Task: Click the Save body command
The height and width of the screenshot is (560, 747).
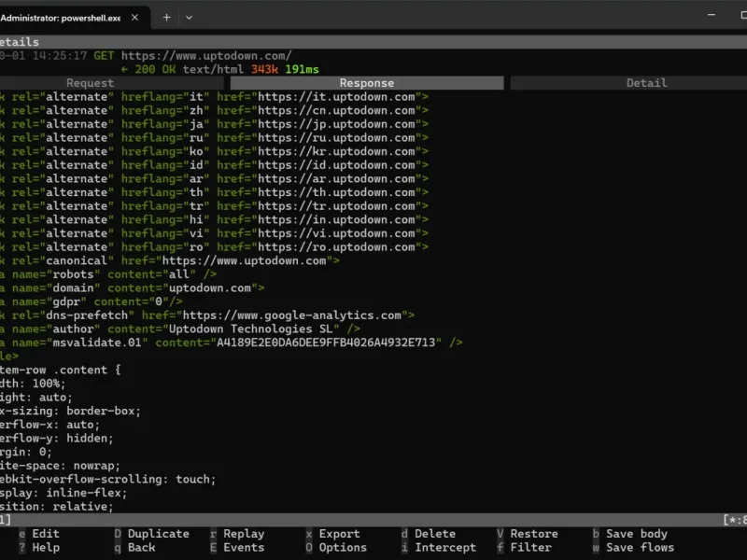Action: click(637, 534)
